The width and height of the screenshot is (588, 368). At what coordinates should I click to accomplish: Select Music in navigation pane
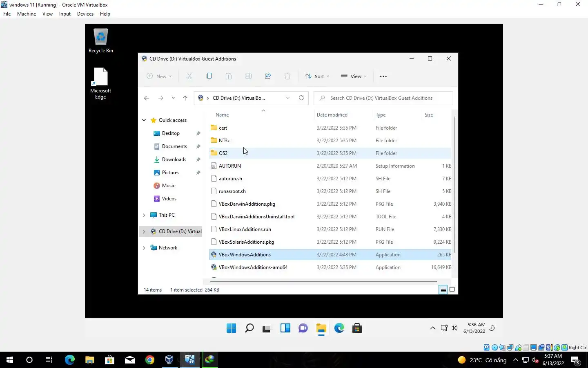coord(169,186)
